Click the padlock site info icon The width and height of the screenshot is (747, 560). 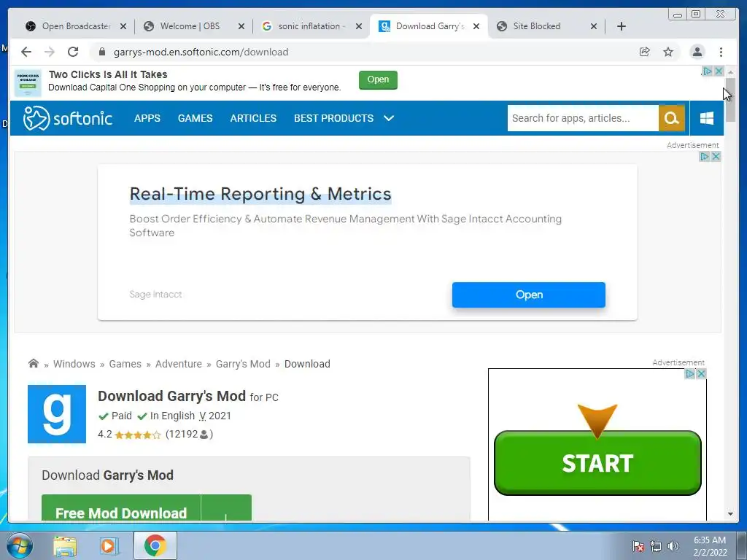click(x=101, y=52)
